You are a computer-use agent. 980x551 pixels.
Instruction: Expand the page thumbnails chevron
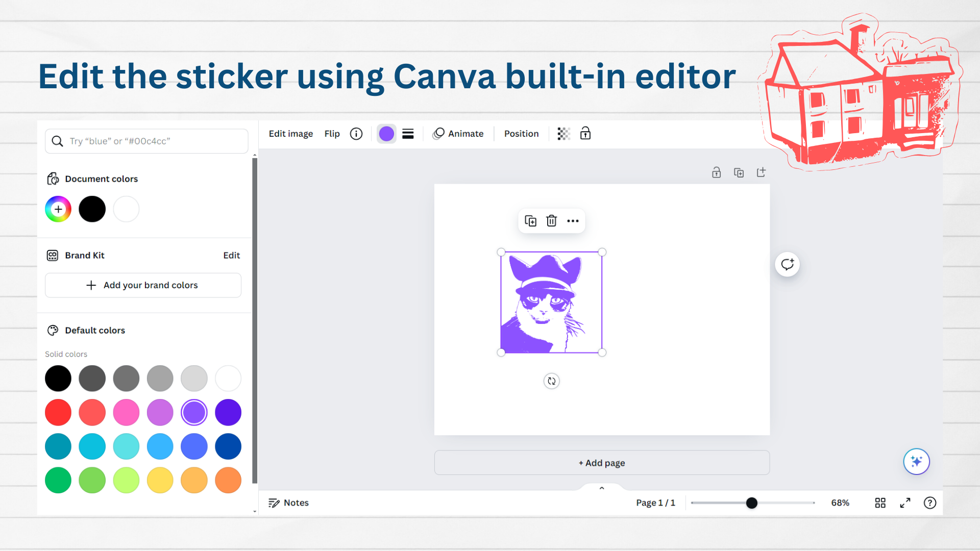pyautogui.click(x=602, y=488)
